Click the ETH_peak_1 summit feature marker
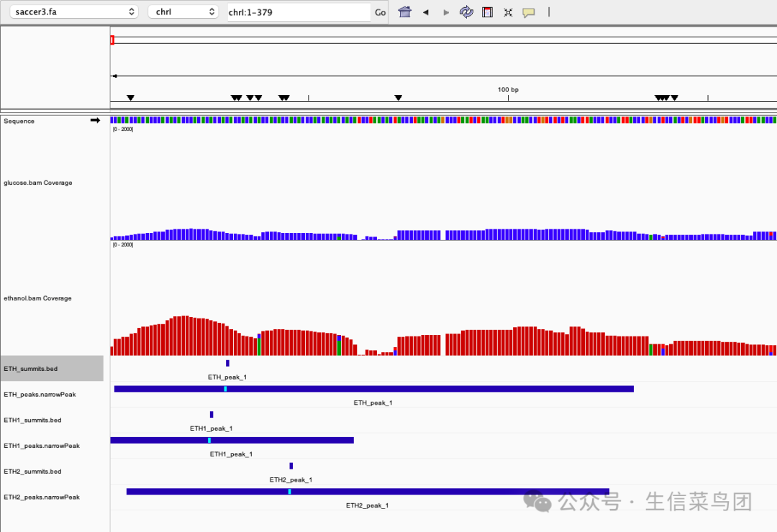777x532 pixels. [x=227, y=363]
